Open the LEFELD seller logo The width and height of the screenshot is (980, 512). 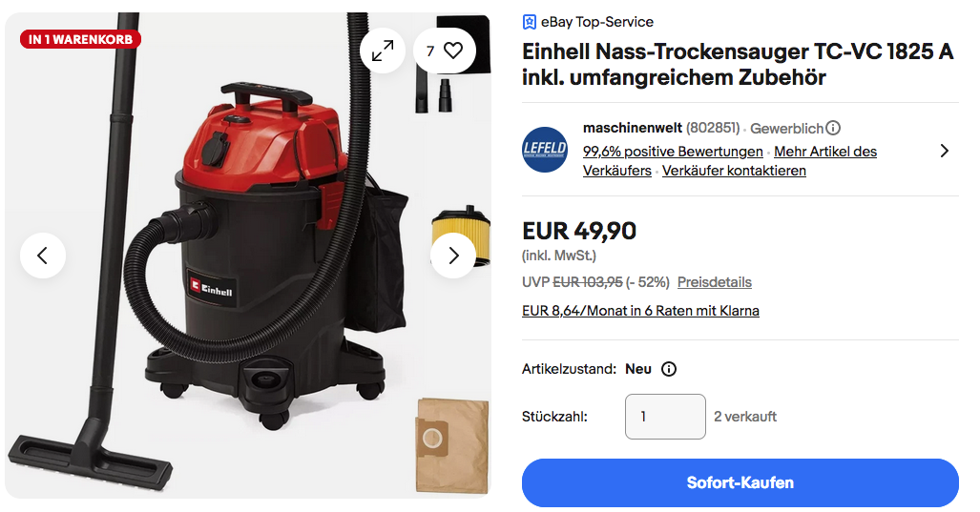pos(545,150)
